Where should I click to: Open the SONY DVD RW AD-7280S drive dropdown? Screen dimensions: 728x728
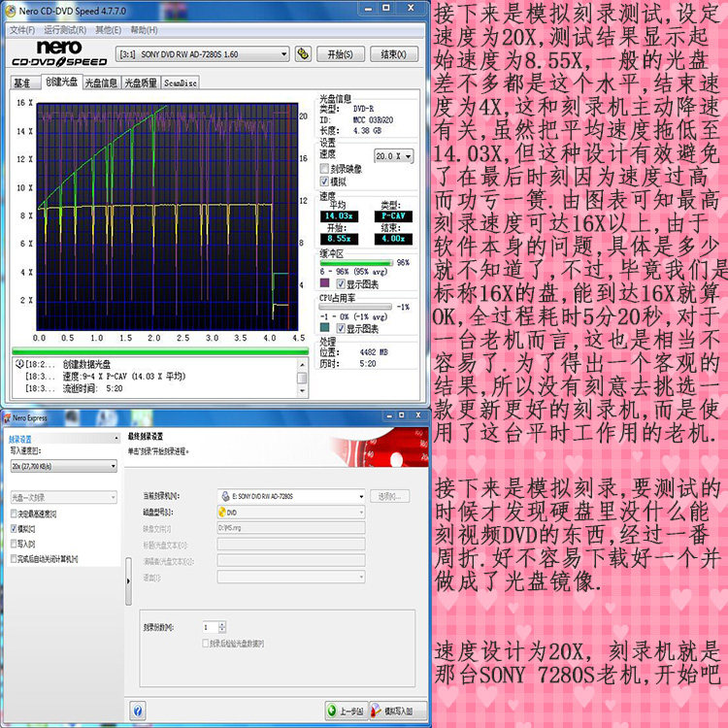pos(202,54)
